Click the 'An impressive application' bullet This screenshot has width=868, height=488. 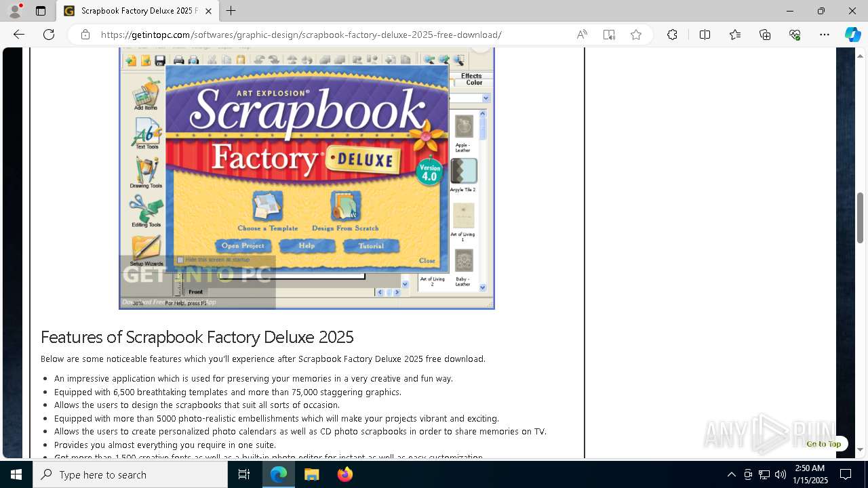point(254,378)
